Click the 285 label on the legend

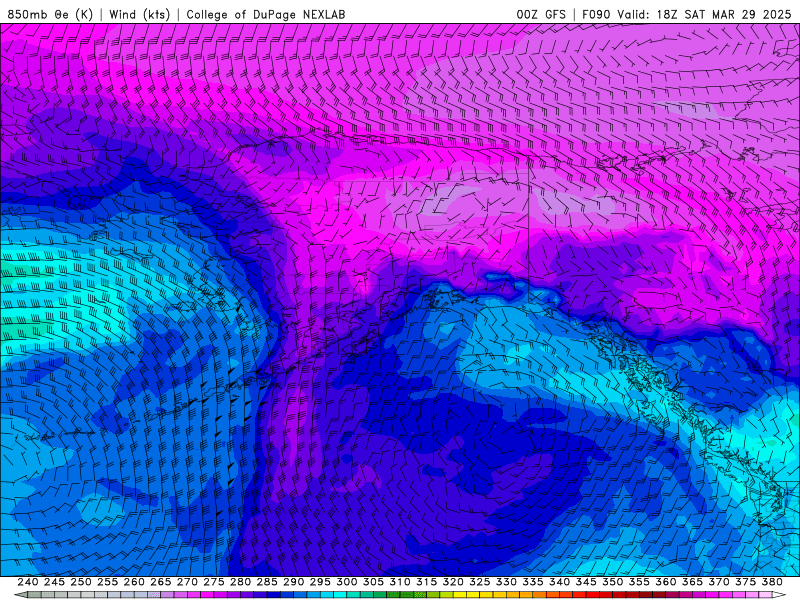pos(267,582)
